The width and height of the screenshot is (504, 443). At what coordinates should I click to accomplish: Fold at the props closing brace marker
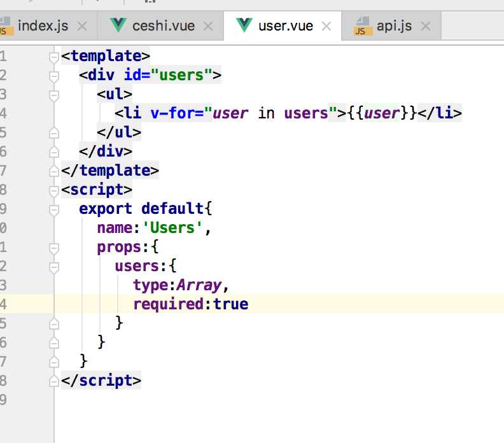click(x=54, y=343)
